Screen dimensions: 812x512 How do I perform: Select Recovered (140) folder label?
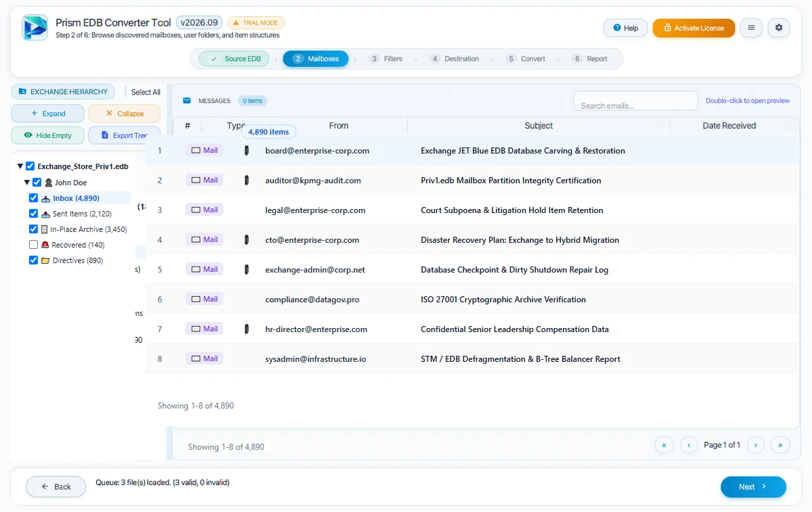[x=78, y=245]
